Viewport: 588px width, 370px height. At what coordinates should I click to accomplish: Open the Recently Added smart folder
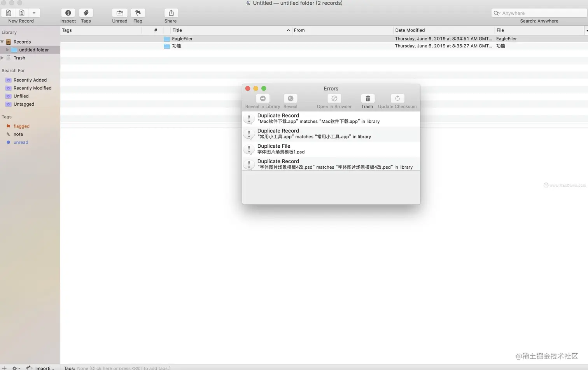(30, 80)
